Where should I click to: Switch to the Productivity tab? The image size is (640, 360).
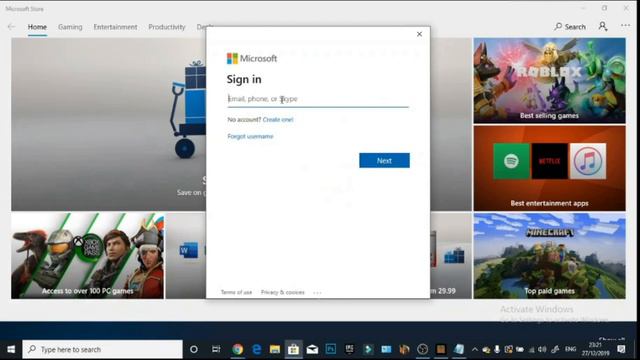tap(167, 27)
